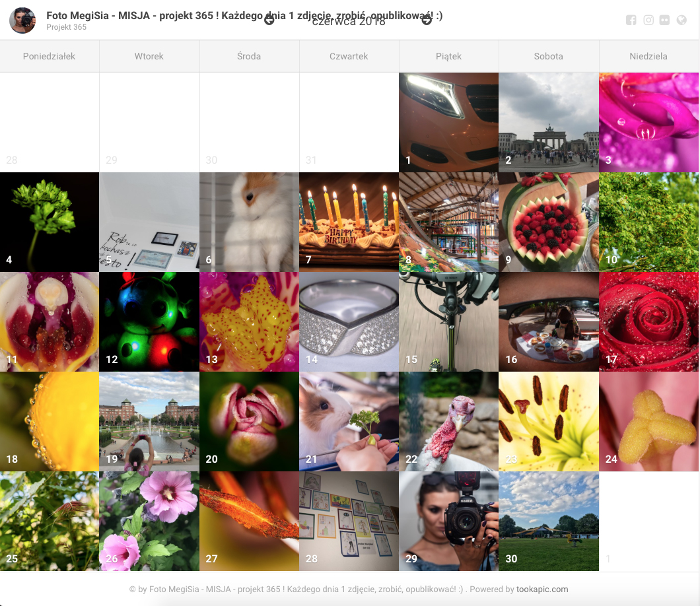Open the Instagram profile icon
The image size is (700, 606).
tap(648, 20)
